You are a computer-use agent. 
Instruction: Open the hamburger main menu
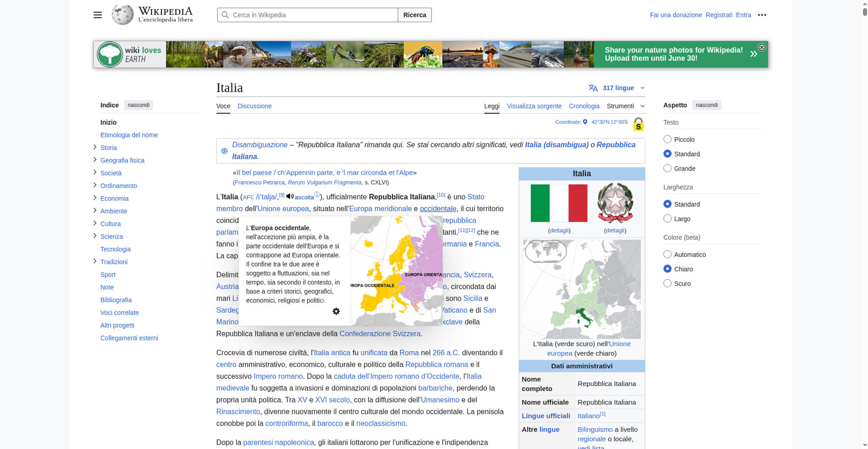pos(98,15)
